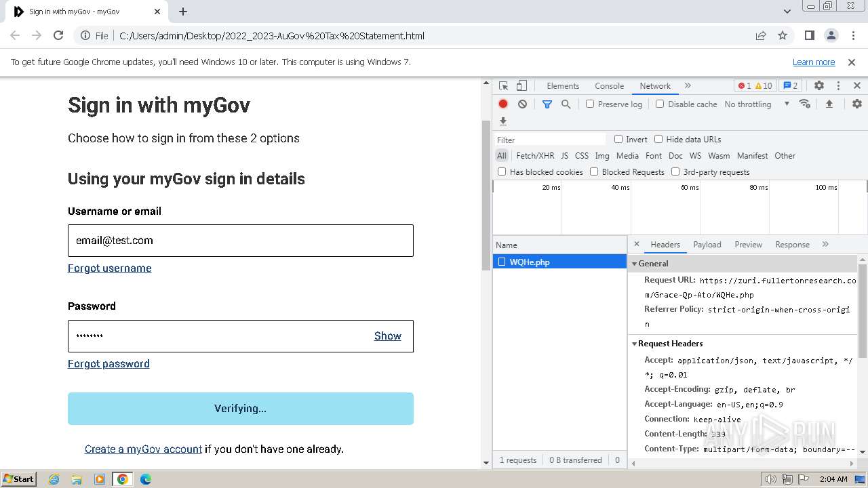Click Show password link
The height and width of the screenshot is (488, 868).
tap(388, 336)
